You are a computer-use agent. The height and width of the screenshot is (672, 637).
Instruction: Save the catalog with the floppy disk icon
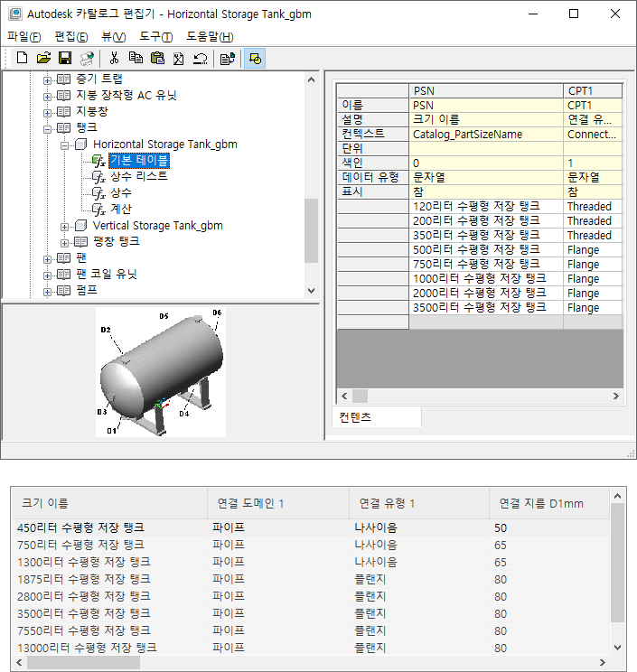pyautogui.click(x=65, y=58)
